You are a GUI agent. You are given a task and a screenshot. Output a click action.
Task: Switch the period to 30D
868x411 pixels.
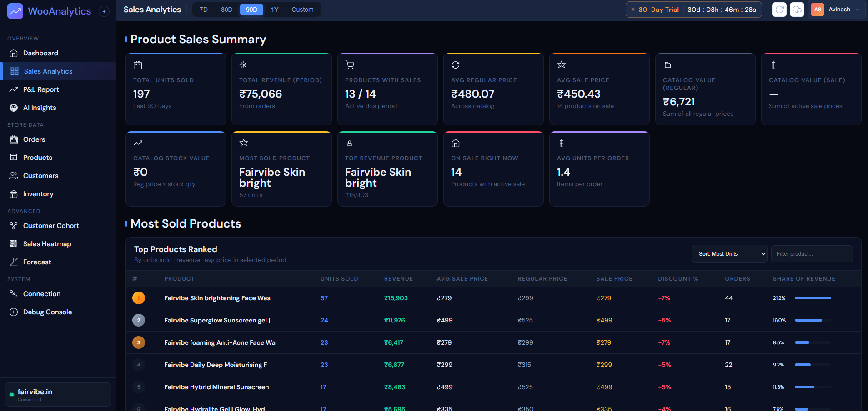(x=226, y=10)
